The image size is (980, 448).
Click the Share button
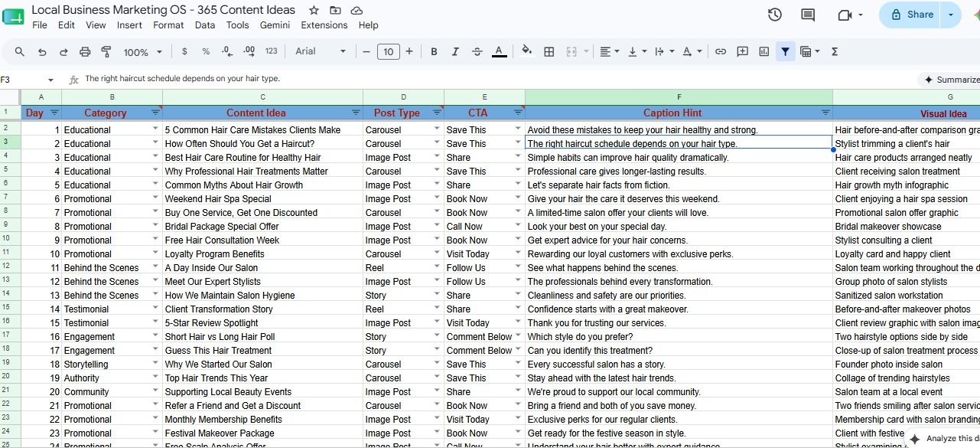coord(911,15)
